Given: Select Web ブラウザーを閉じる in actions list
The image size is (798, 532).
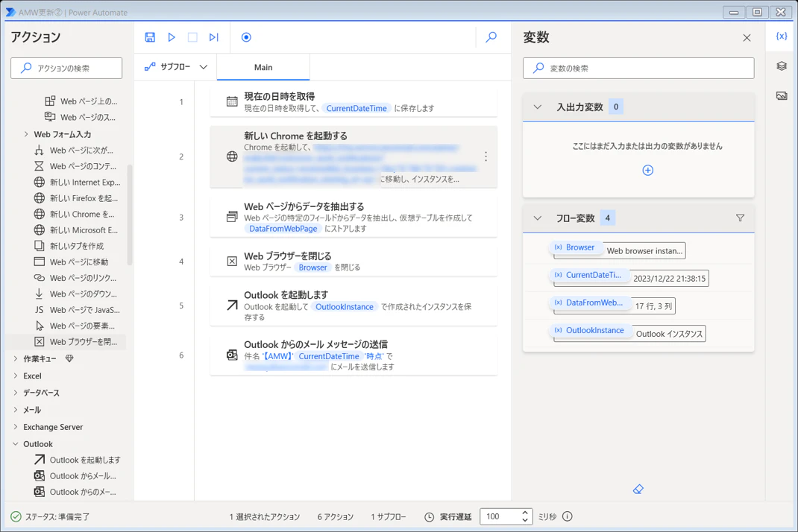Looking at the screenshot, I should coord(76,342).
